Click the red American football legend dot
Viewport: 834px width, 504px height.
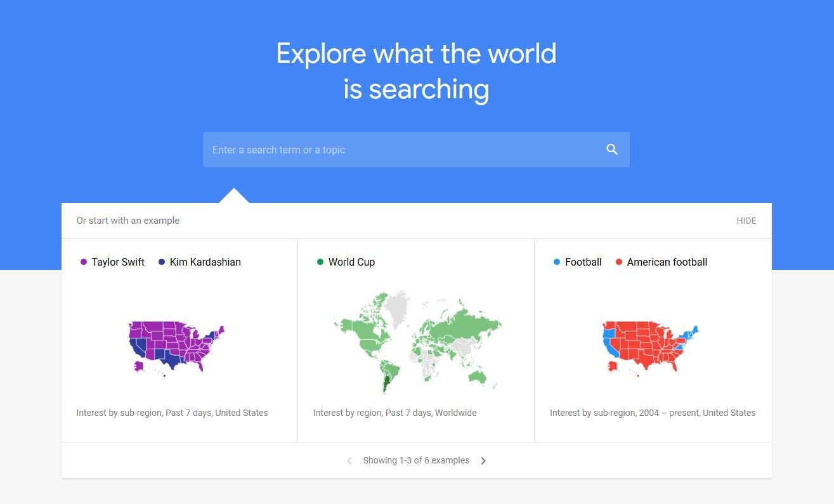coord(619,262)
